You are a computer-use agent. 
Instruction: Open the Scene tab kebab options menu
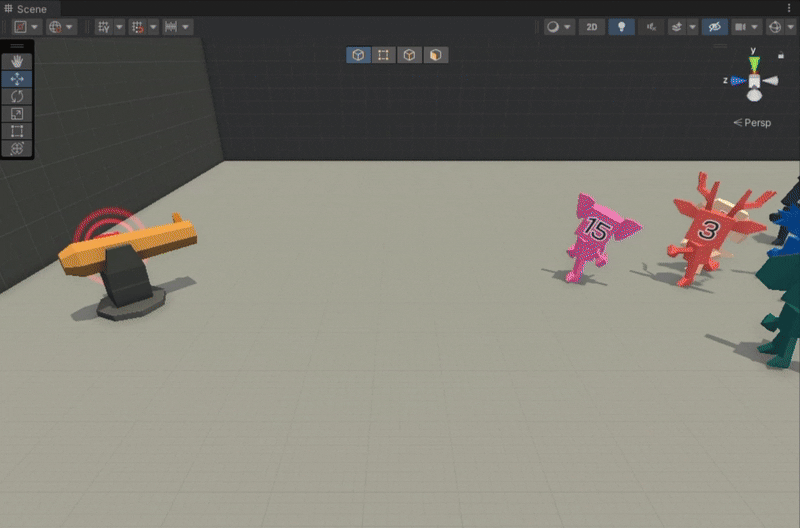point(789,8)
